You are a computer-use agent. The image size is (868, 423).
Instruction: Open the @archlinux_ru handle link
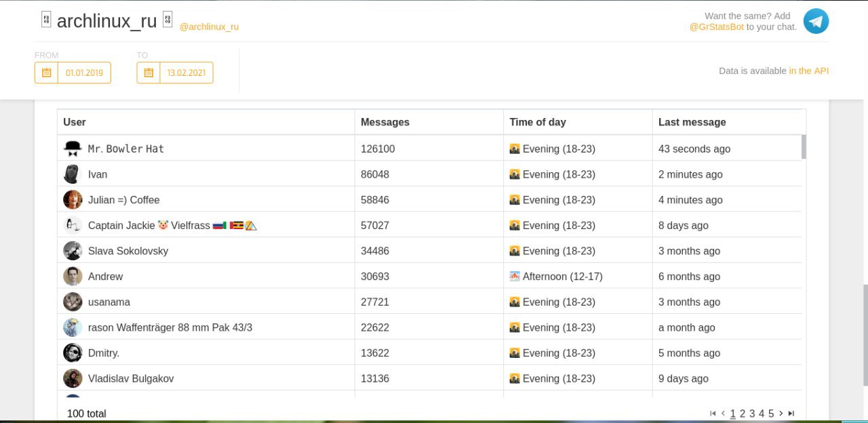(209, 27)
